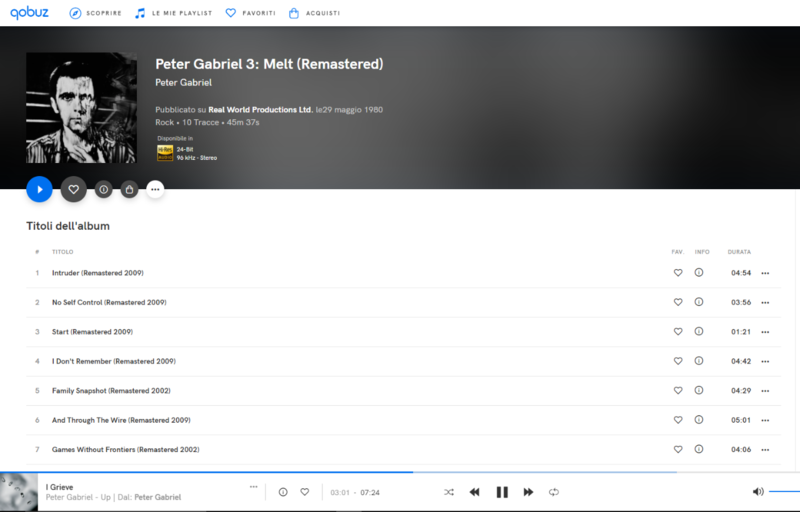Show info for And Through The Wire
This screenshot has height=512, width=800.
[x=699, y=420]
